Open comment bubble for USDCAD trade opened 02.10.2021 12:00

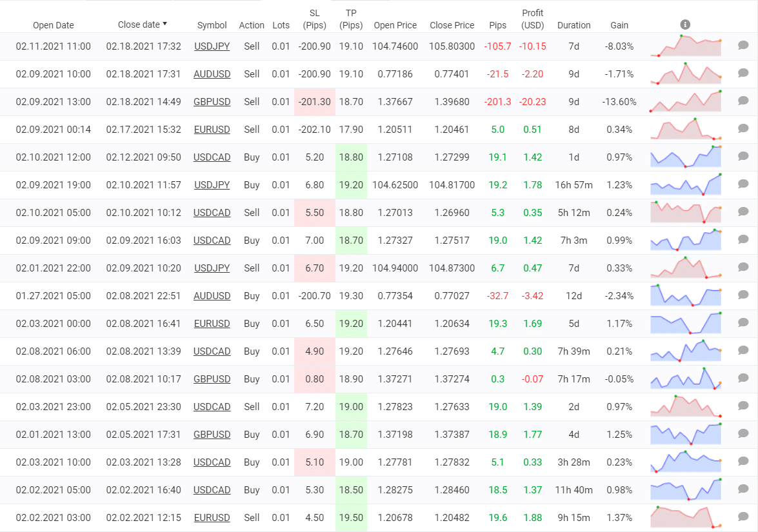coord(743,156)
